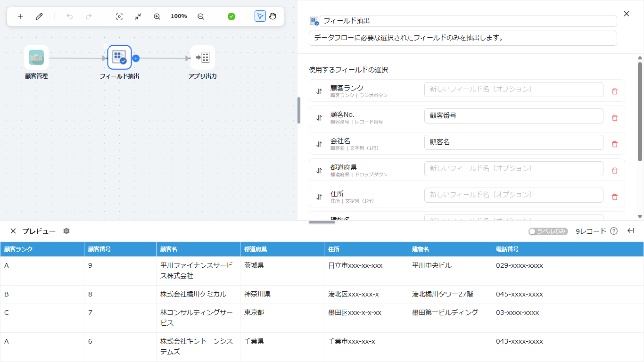Image resolution: width=644 pixels, height=362 pixels.
Task: Zoom in with the magnifier plus icon
Action: [157, 16]
